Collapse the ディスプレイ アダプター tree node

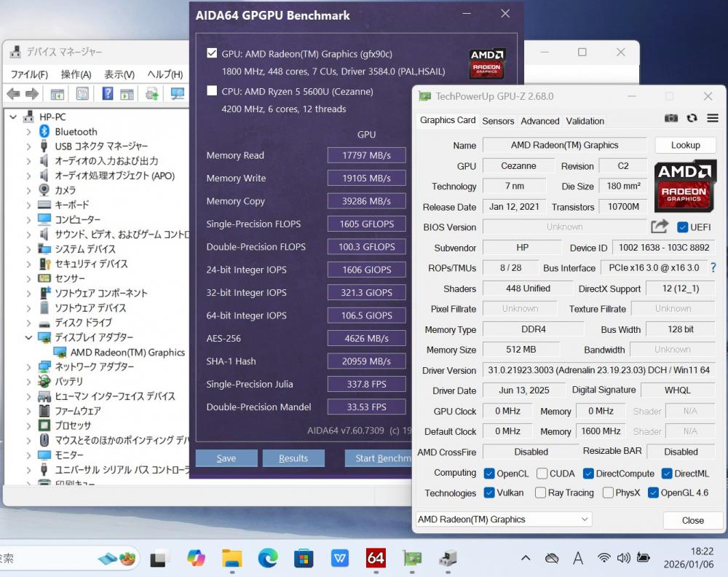29,337
